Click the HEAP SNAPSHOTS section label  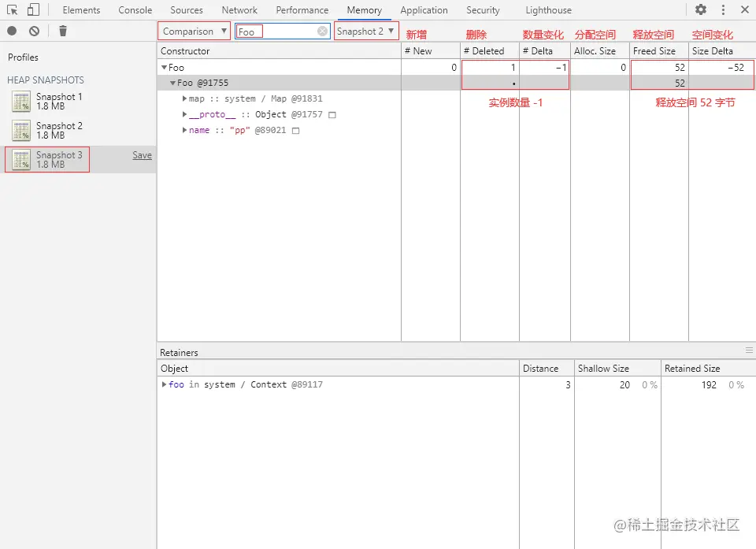46,80
